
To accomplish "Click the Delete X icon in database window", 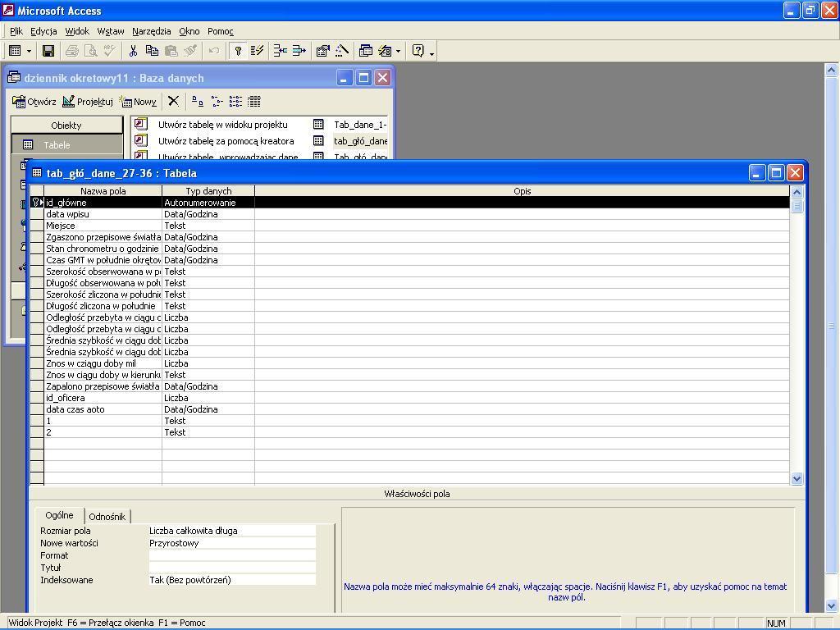I will [x=173, y=101].
